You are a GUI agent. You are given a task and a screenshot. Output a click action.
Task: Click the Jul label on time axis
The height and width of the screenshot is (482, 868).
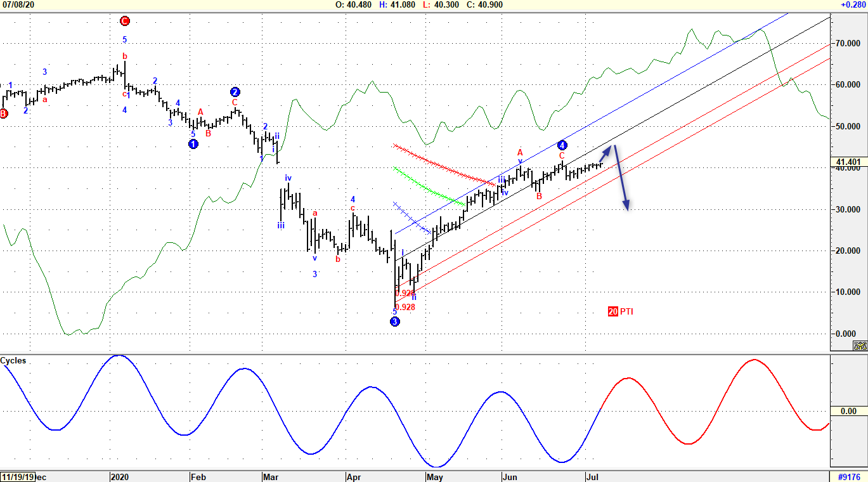click(592, 477)
